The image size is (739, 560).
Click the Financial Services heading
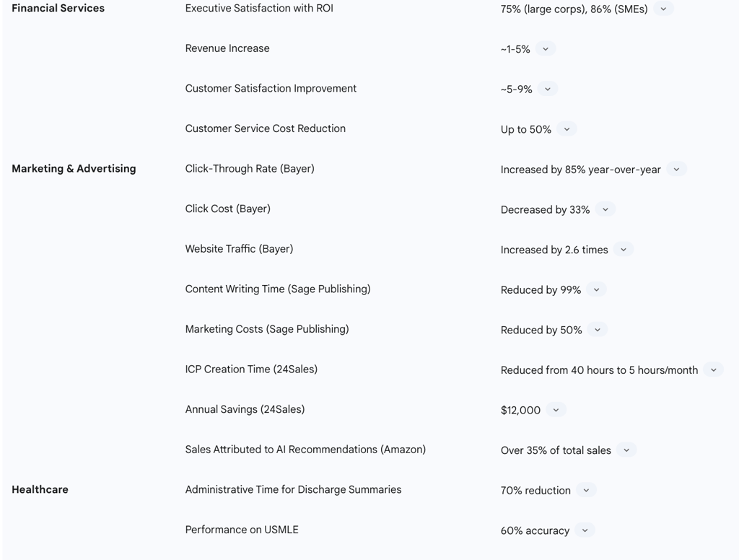[x=58, y=8]
